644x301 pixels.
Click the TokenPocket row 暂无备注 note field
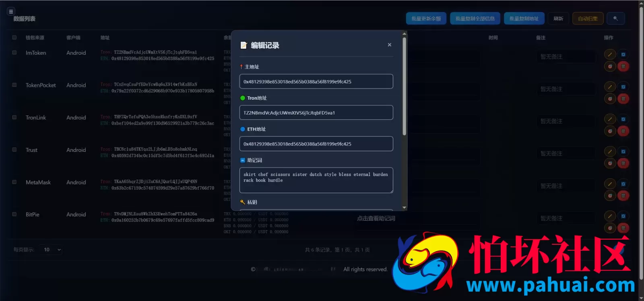point(566,89)
